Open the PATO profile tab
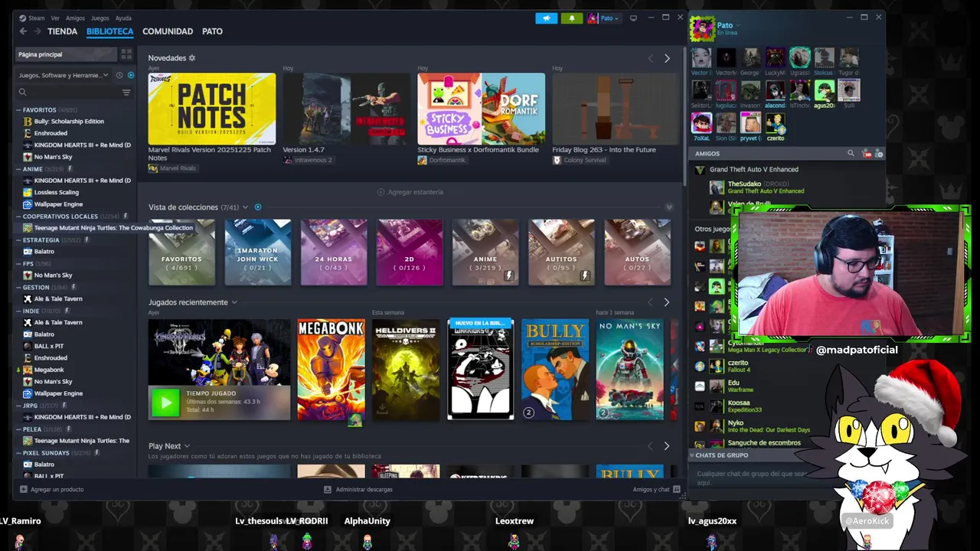The height and width of the screenshot is (551, 980). click(x=212, y=31)
